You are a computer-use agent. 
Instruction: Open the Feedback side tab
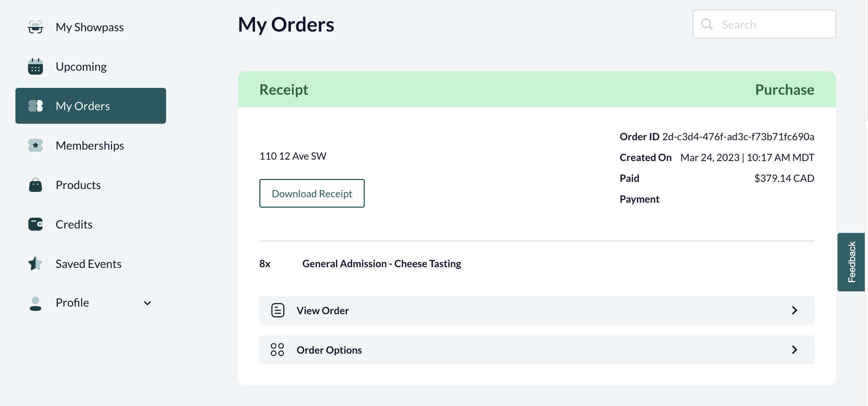pyautogui.click(x=851, y=262)
